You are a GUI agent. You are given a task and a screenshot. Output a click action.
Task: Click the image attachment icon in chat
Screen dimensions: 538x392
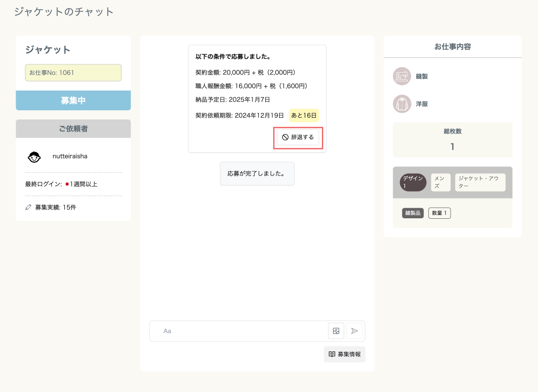click(336, 331)
